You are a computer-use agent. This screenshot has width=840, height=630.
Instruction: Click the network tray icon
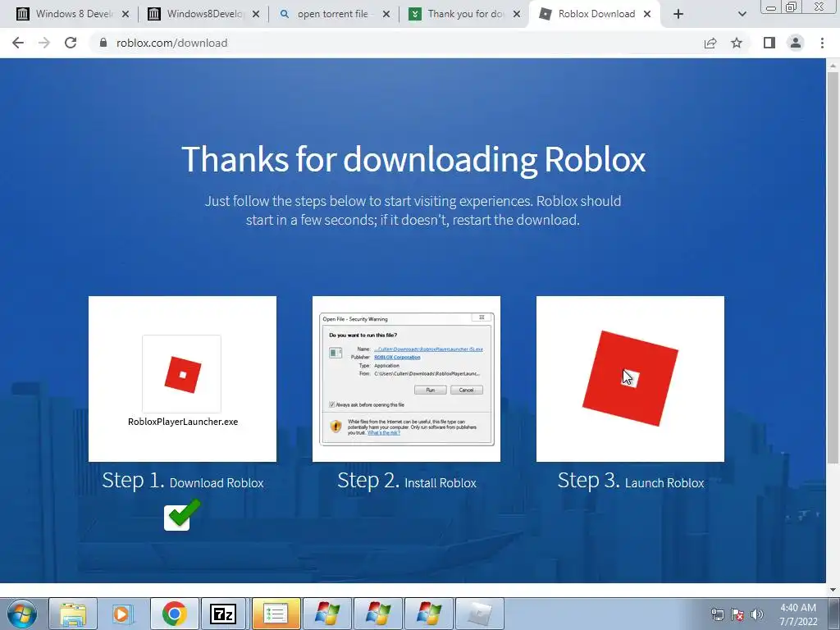pos(717,614)
